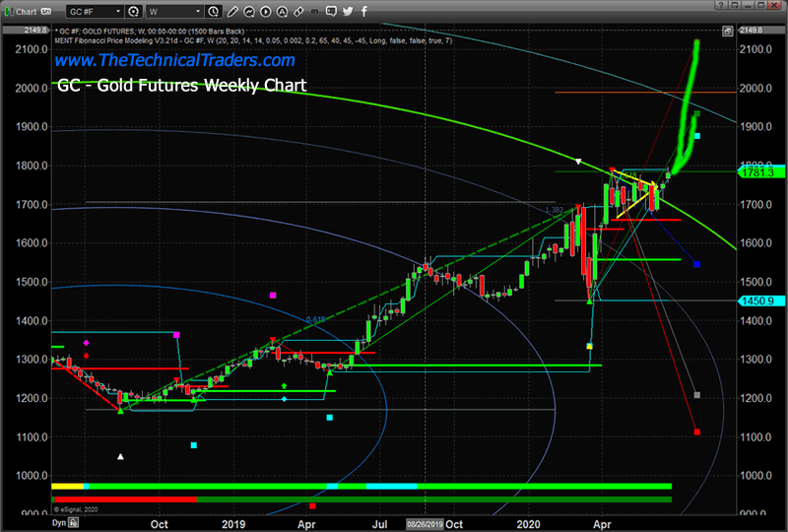Click the 2020 label on time axis

click(528, 524)
